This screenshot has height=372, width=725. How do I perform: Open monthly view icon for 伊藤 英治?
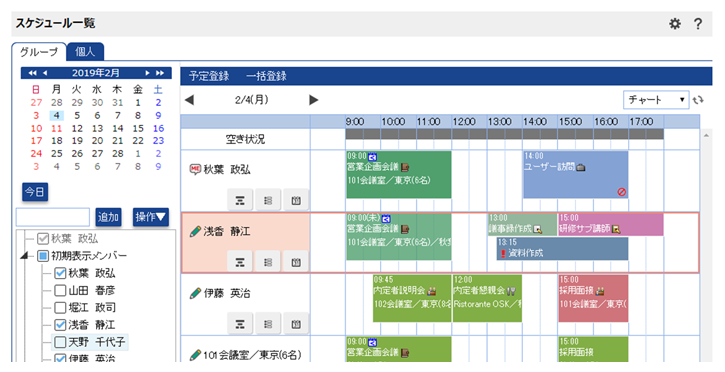(296, 324)
